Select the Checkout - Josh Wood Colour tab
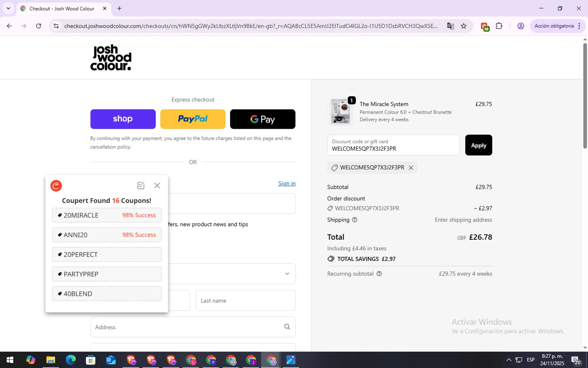 pyautogui.click(x=64, y=9)
